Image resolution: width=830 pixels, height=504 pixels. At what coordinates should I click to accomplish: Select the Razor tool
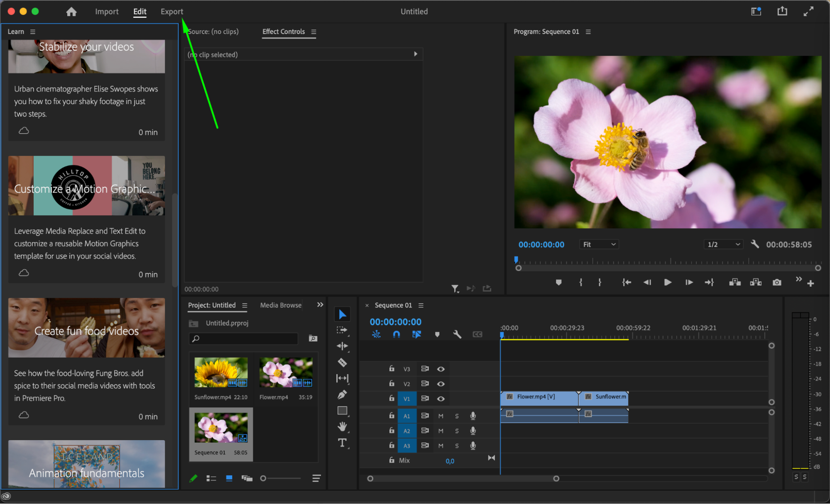click(x=342, y=363)
